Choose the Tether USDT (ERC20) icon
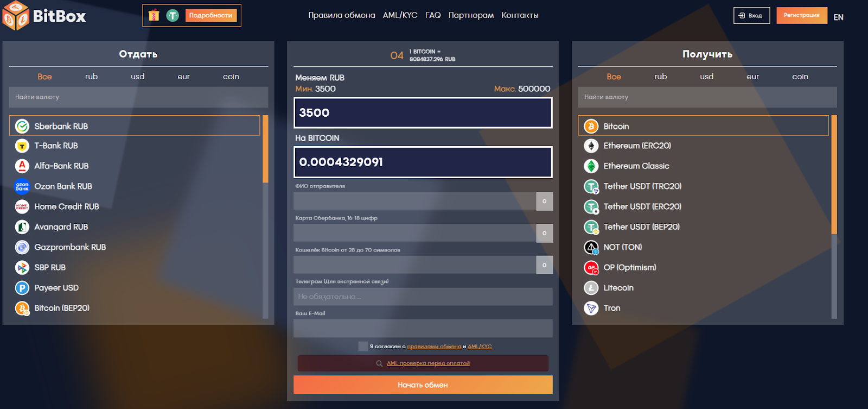 [x=591, y=206]
